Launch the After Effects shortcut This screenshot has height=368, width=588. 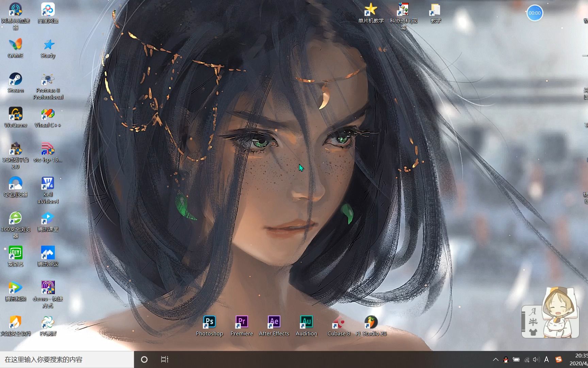coord(274,326)
